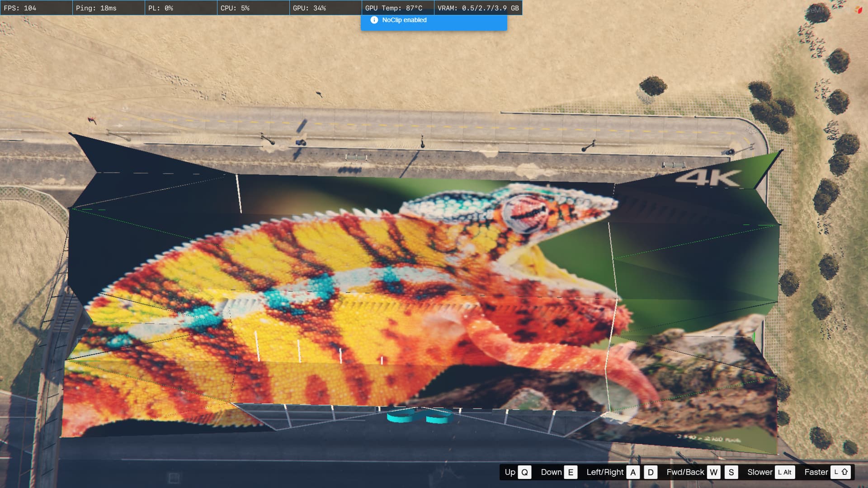868x488 pixels.
Task: Click the Q key icon for Up
Action: click(524, 472)
